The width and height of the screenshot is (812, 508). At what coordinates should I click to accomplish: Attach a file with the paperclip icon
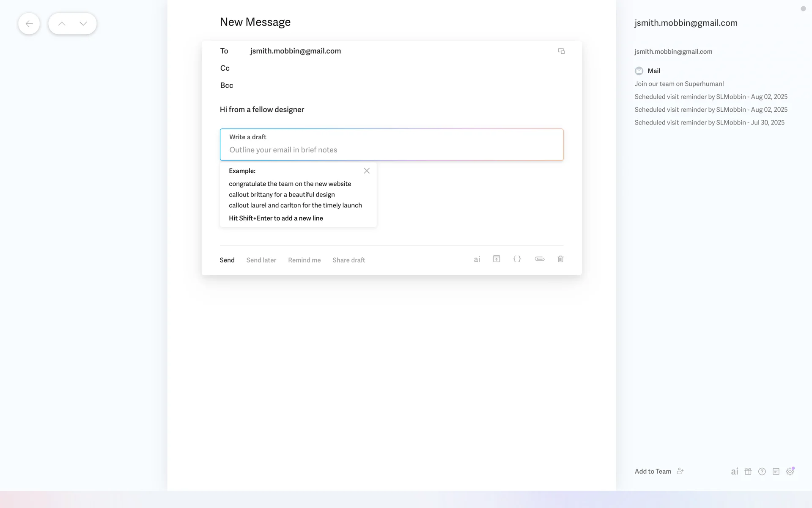pyautogui.click(x=539, y=259)
